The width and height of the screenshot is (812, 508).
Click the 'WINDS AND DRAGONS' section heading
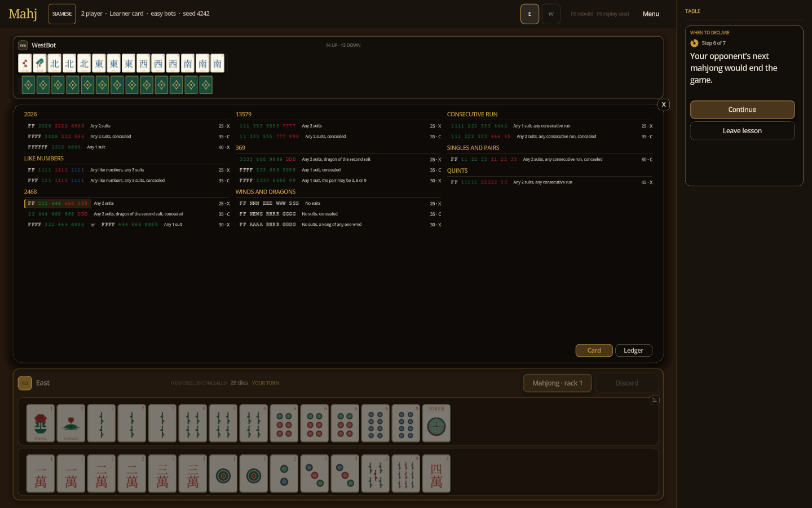(266, 192)
